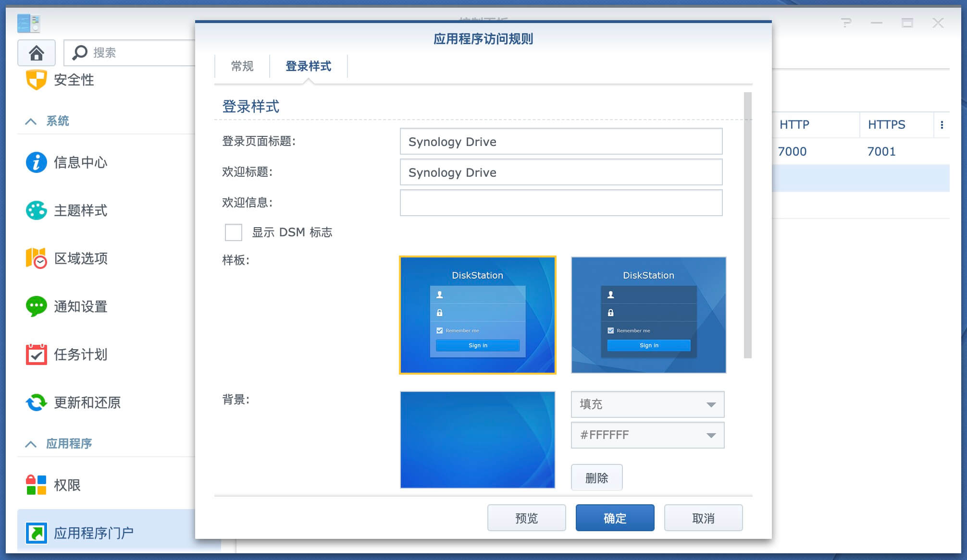This screenshot has width=967, height=560.
Task: Switch to the 常规 tab
Action: (x=242, y=66)
